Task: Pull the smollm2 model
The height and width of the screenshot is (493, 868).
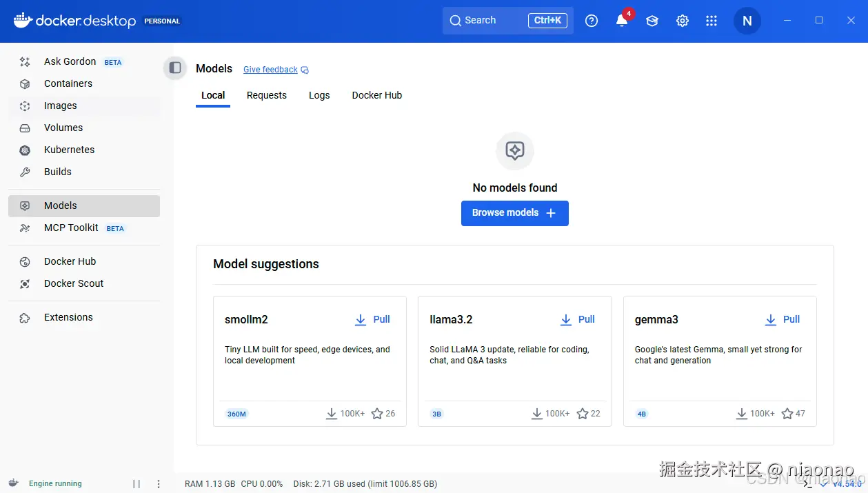Action: pyautogui.click(x=373, y=319)
